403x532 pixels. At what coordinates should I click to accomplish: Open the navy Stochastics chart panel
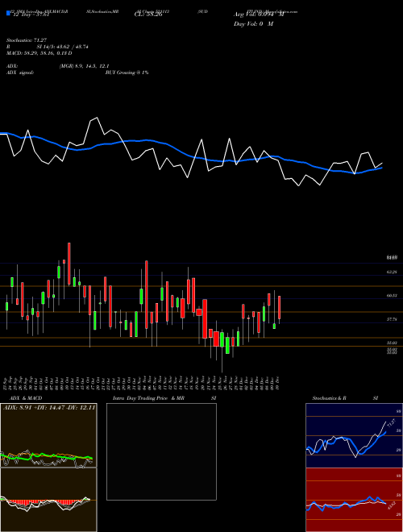click(x=354, y=435)
